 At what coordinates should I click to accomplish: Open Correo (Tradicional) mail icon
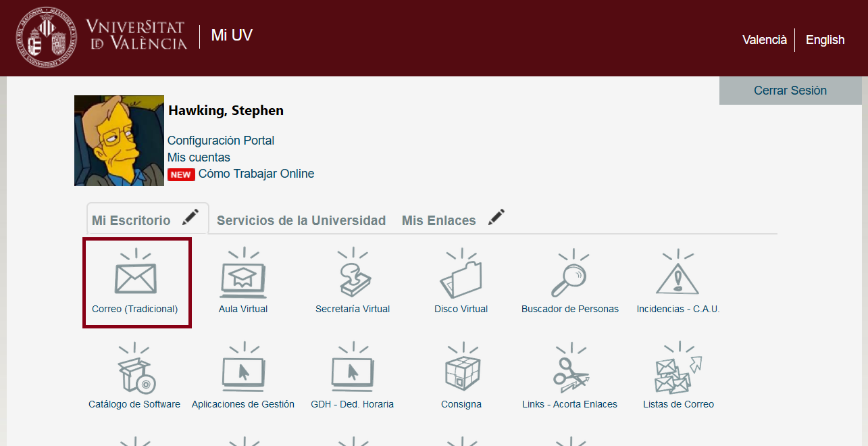136,278
